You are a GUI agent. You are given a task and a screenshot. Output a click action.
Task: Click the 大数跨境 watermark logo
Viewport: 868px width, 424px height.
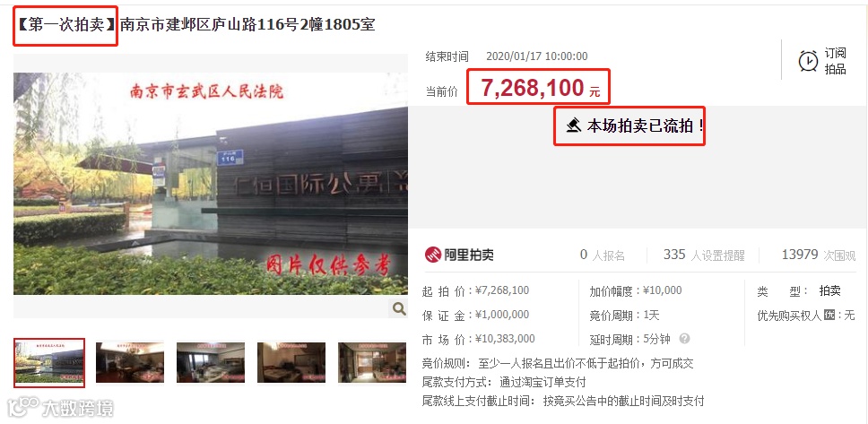pos(61,408)
